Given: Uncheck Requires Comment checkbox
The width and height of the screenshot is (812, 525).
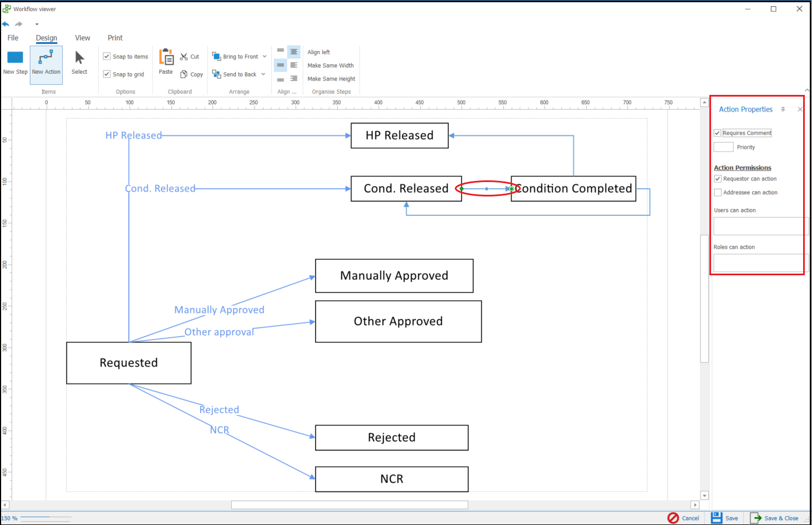Looking at the screenshot, I should [717, 133].
